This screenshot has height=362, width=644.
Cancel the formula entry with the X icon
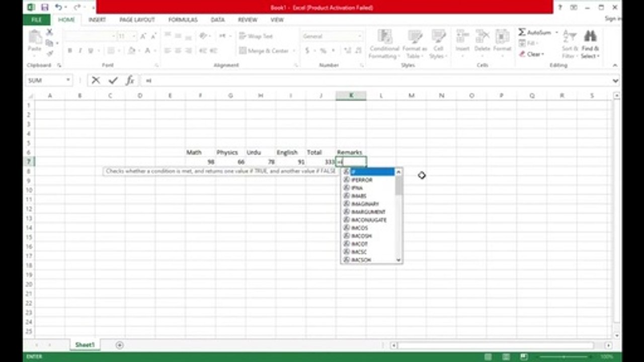[96, 80]
